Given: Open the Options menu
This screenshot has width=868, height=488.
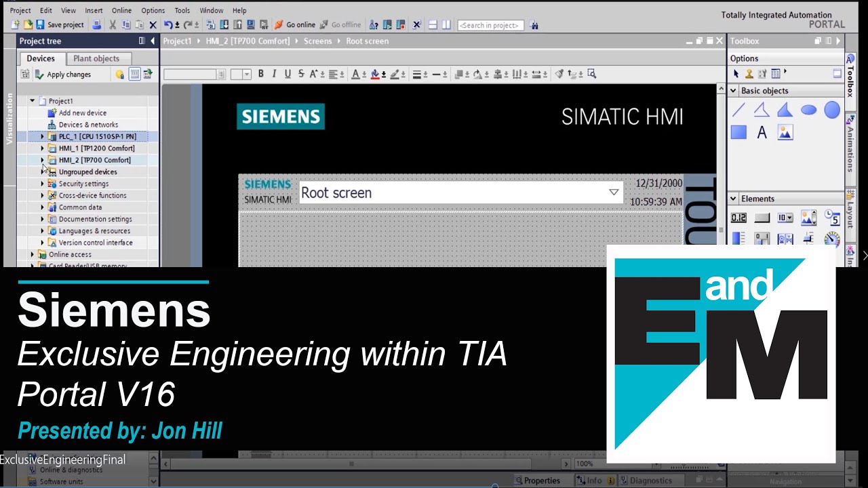Looking at the screenshot, I should (153, 10).
